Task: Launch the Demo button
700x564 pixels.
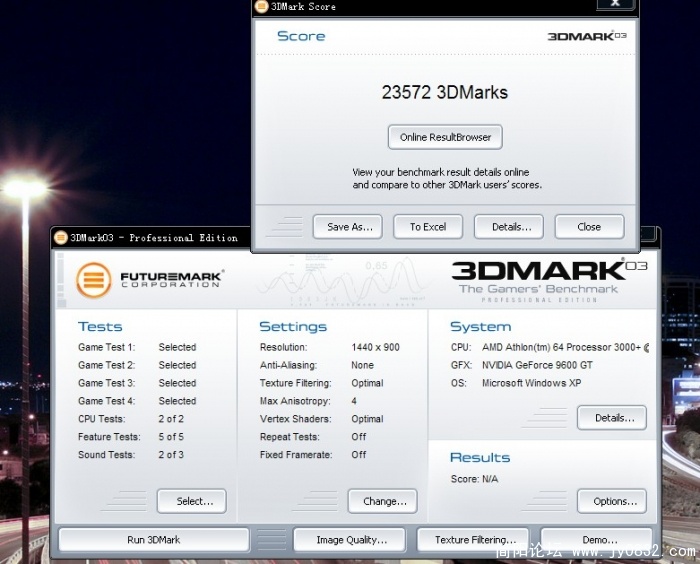Action: pos(596,540)
